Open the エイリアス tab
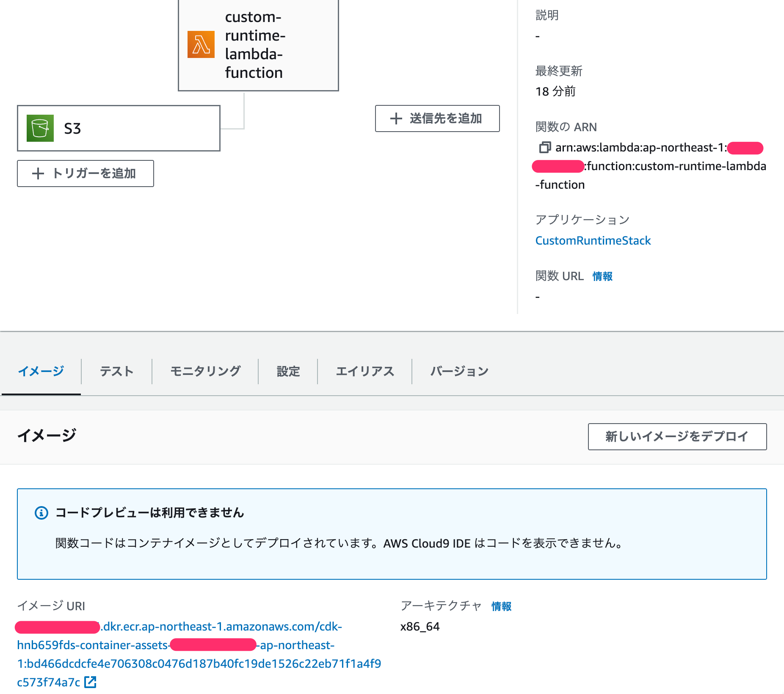The width and height of the screenshot is (784, 694). pos(365,371)
